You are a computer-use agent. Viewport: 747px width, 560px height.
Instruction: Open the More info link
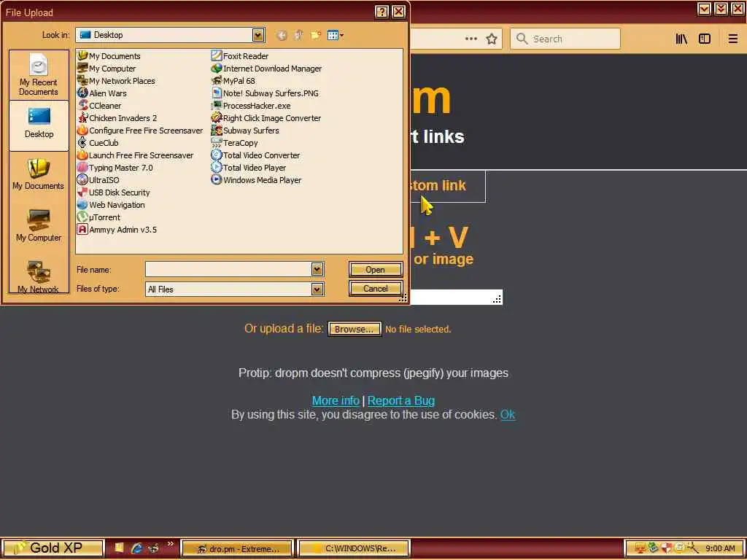(336, 400)
